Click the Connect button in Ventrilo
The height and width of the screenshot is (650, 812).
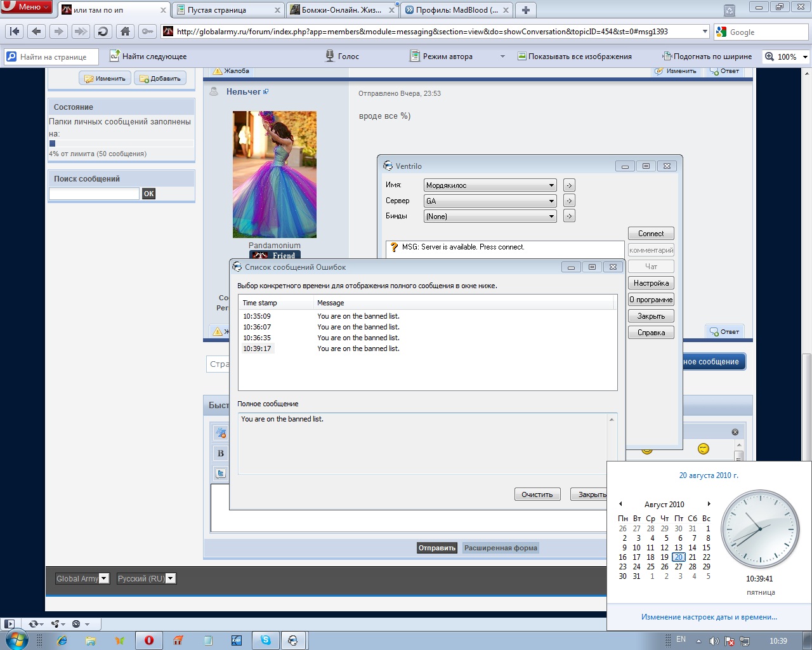coord(651,234)
